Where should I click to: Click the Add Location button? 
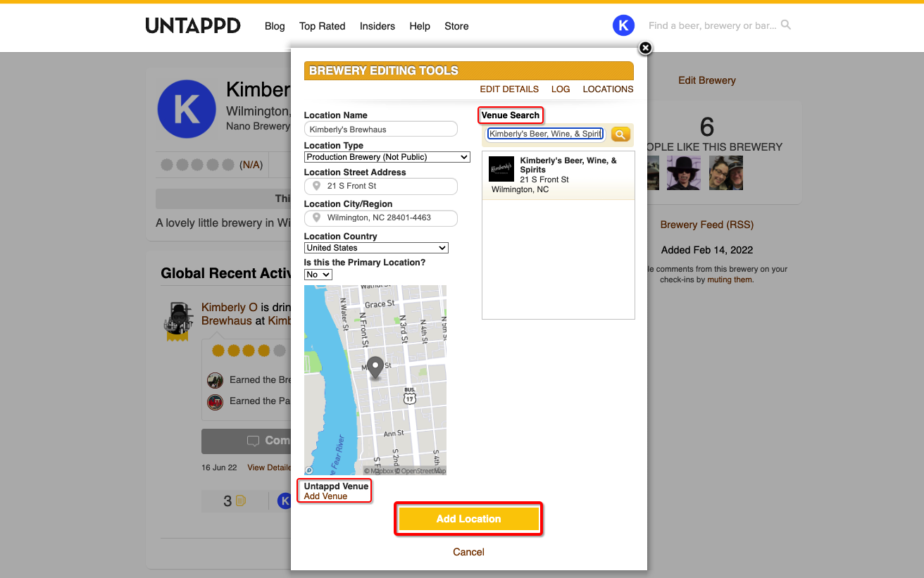click(x=469, y=519)
